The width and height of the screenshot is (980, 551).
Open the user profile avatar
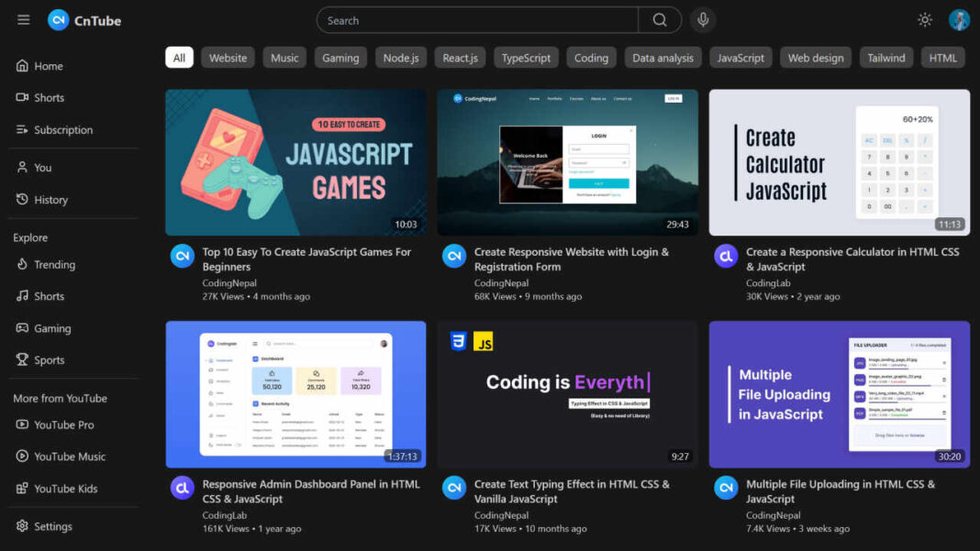pos(959,20)
